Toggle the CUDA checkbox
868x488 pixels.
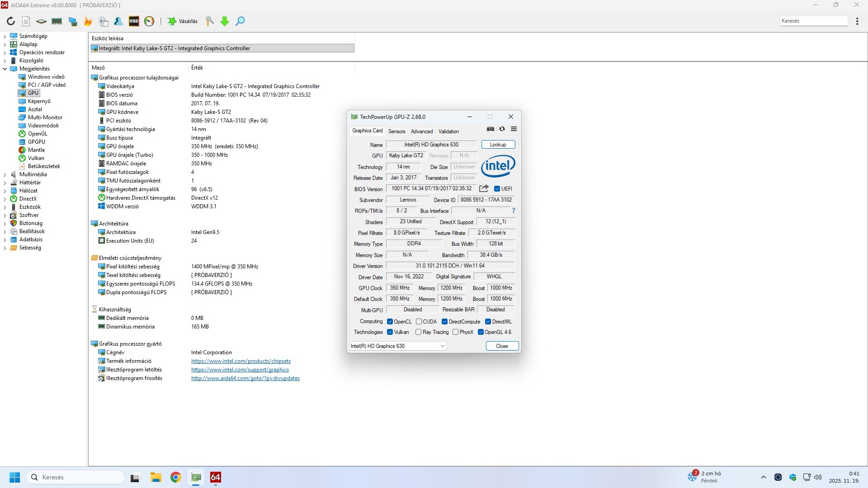419,322
